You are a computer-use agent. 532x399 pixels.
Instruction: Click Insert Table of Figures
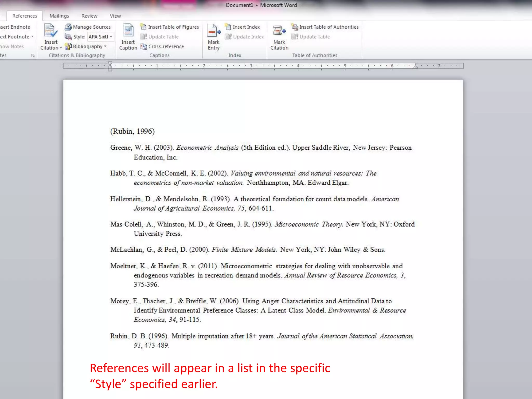click(x=170, y=27)
